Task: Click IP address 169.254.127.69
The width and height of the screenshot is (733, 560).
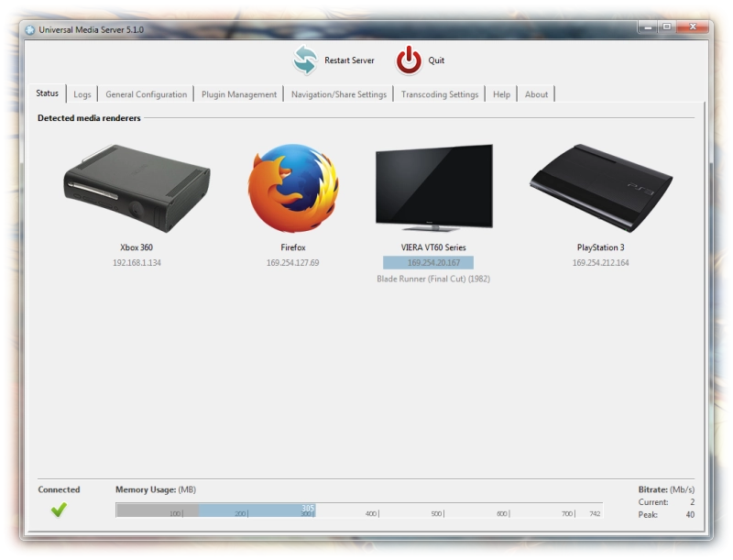Action: 293,263
